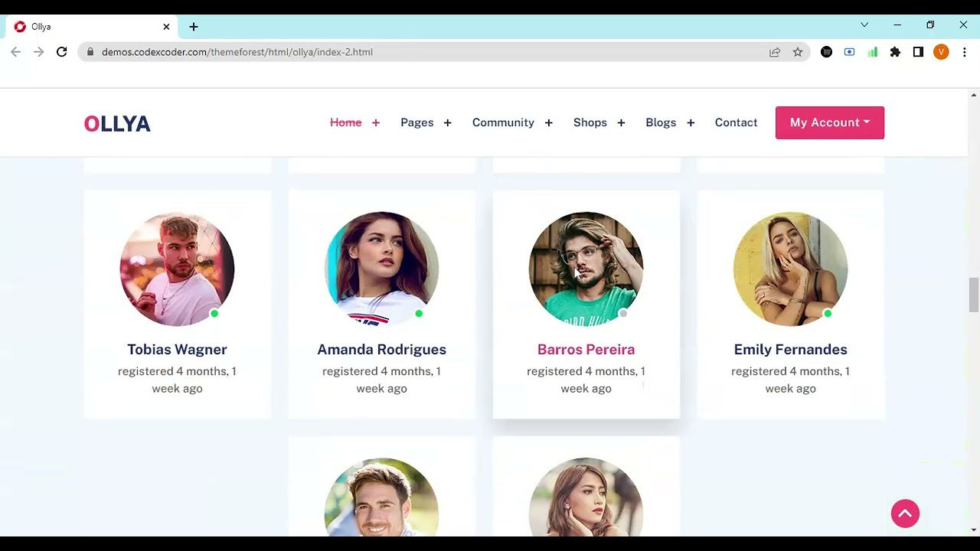Viewport: 980px width, 551px height.
Task: Open the Chrome profile avatar
Action: pos(941,52)
